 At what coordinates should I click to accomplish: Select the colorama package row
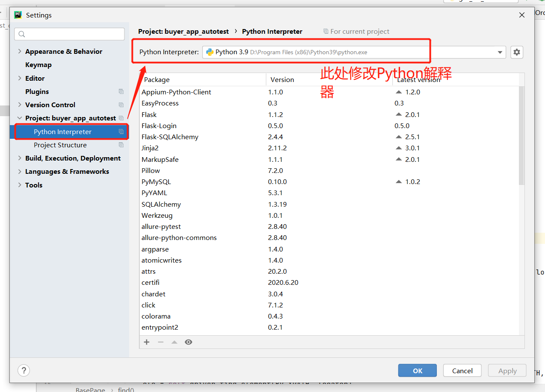tap(329, 316)
